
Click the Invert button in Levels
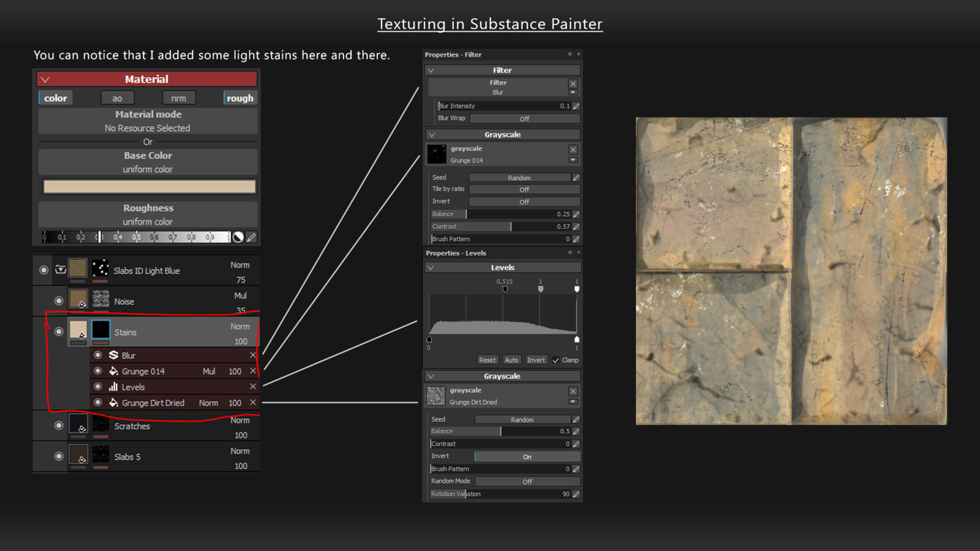click(536, 360)
